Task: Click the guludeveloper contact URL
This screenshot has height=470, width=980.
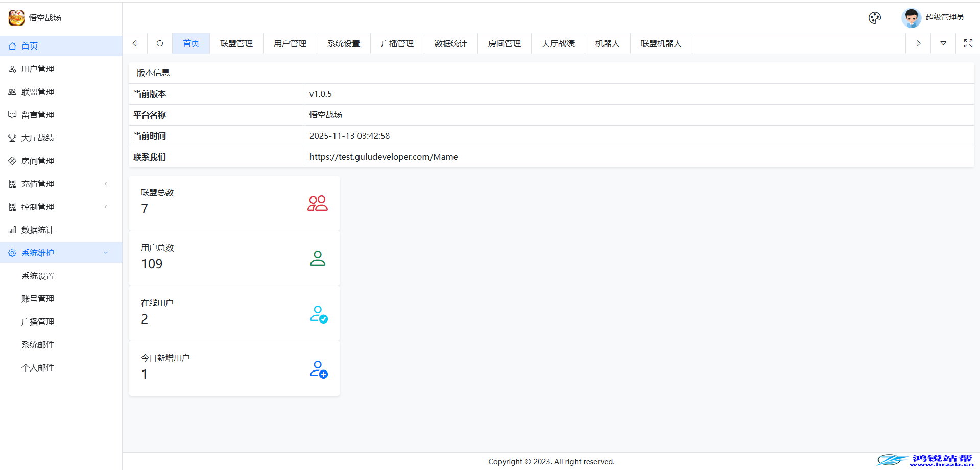Action: pos(383,157)
